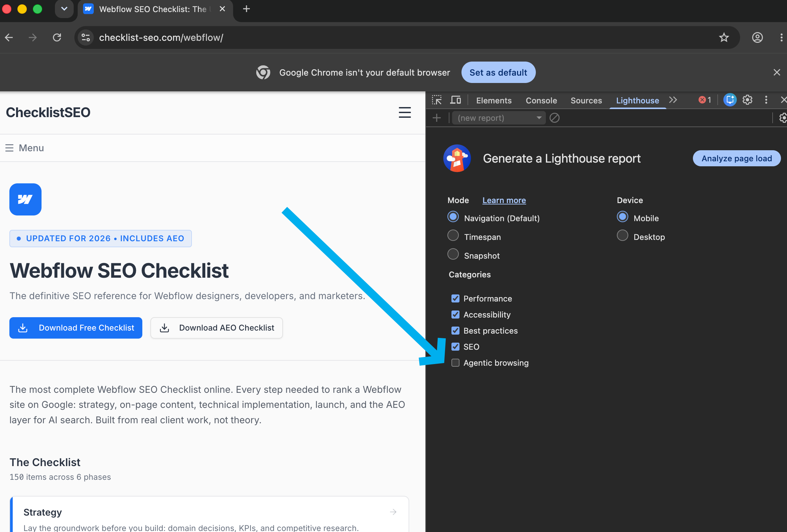View site information icon in address bar
The width and height of the screenshot is (787, 532).
coord(86,37)
